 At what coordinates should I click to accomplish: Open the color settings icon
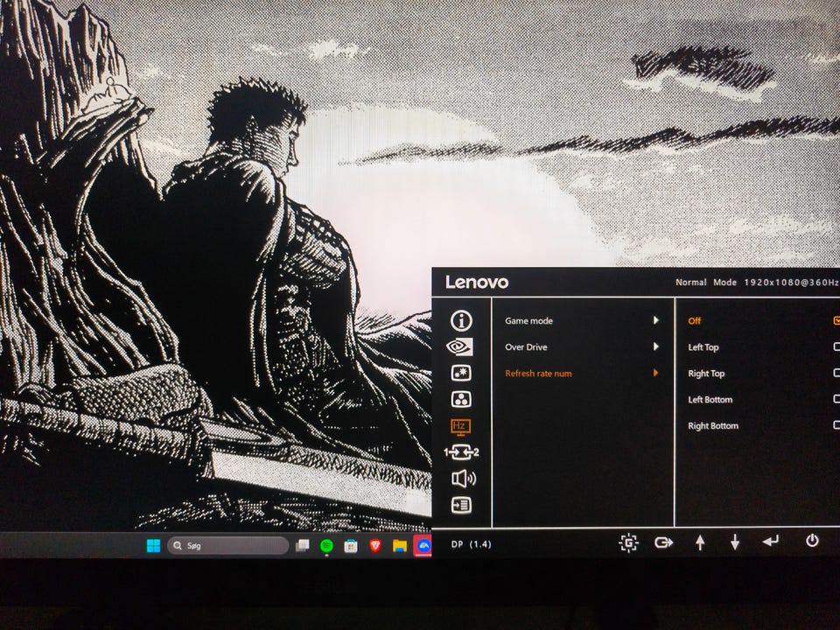[461, 399]
